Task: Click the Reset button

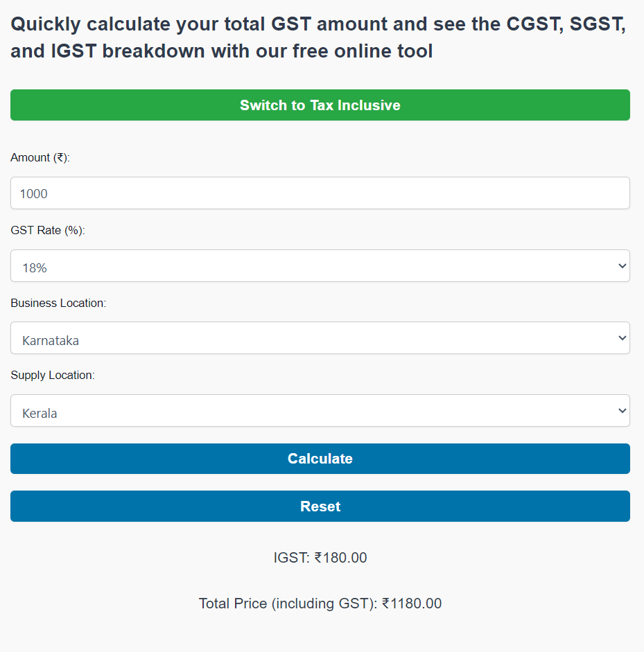Action: pos(320,506)
